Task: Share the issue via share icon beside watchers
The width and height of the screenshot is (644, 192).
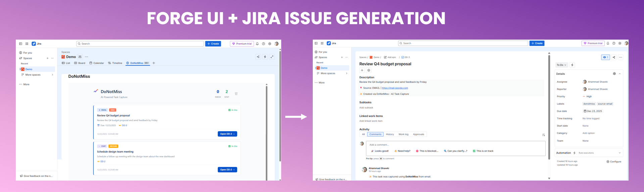Action: 614,57
